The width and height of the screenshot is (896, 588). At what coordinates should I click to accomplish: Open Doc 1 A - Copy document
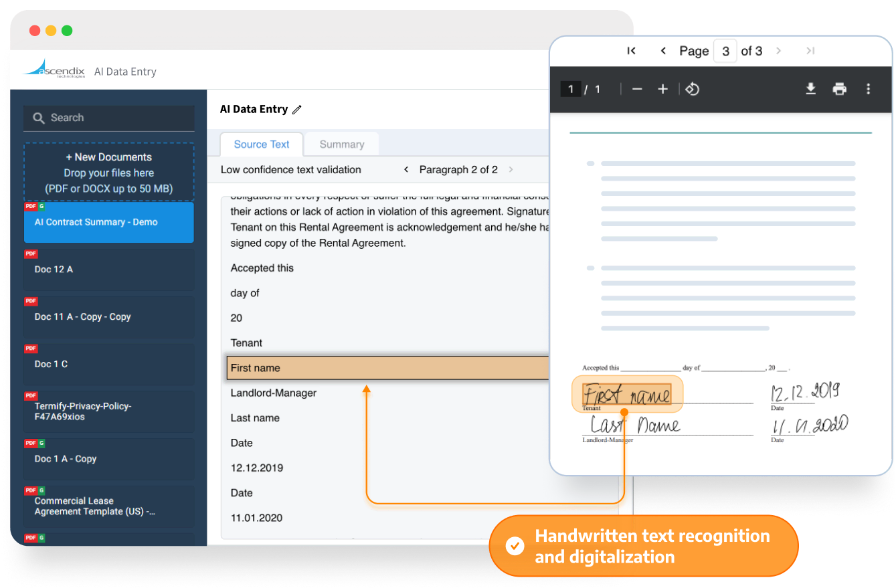coord(109,459)
